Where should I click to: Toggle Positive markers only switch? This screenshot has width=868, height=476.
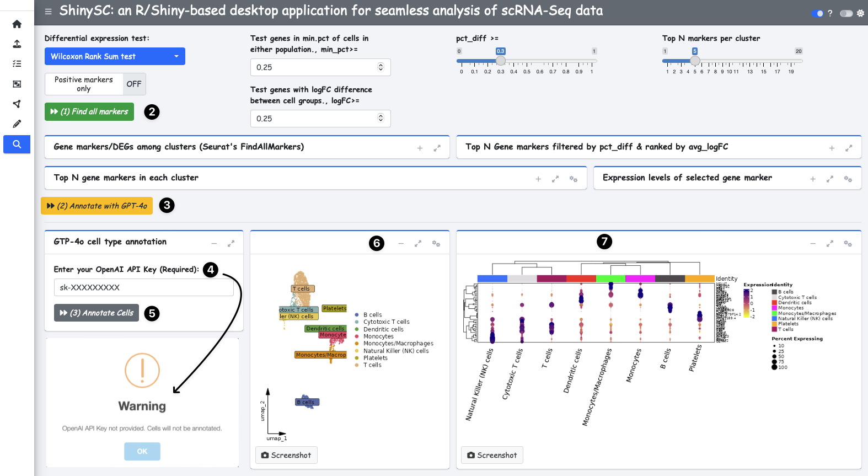pos(95,84)
